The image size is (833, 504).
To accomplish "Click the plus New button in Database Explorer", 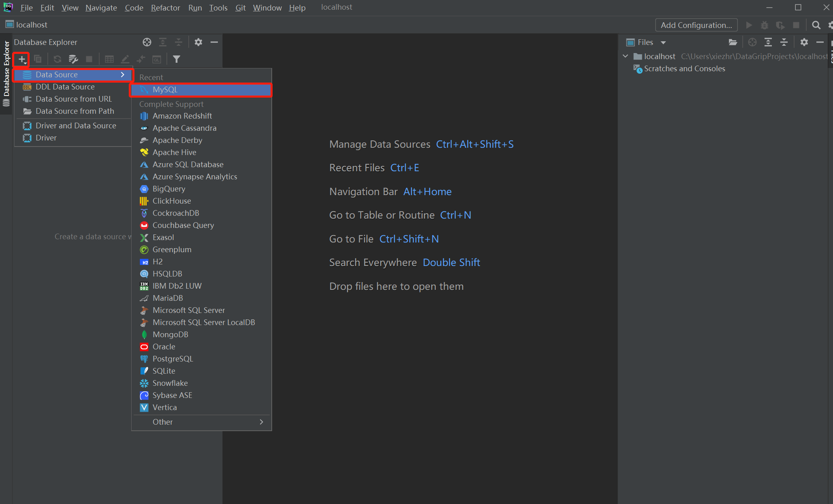I will 21,59.
